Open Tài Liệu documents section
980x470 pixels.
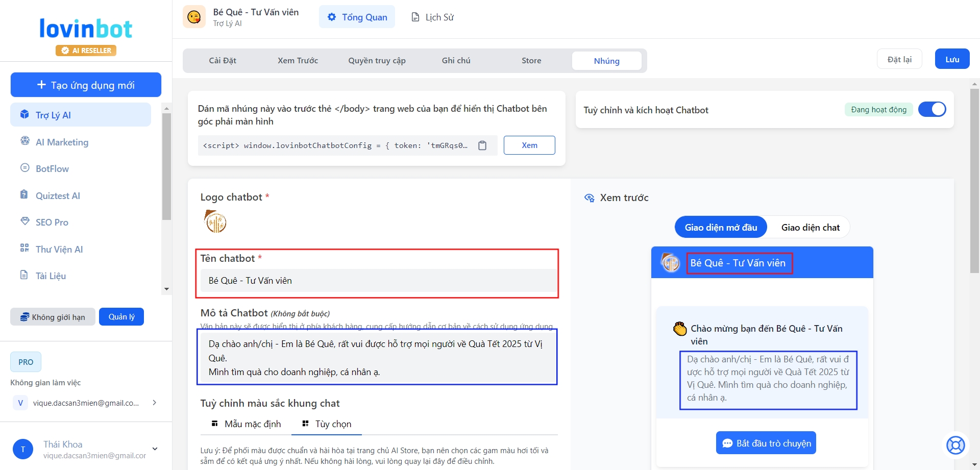point(51,276)
